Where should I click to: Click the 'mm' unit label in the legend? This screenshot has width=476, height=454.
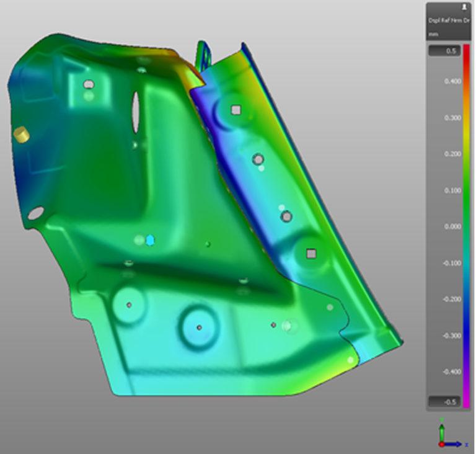point(433,34)
